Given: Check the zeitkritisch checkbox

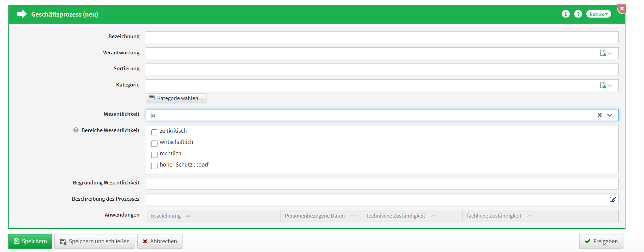Looking at the screenshot, I should coord(154,132).
